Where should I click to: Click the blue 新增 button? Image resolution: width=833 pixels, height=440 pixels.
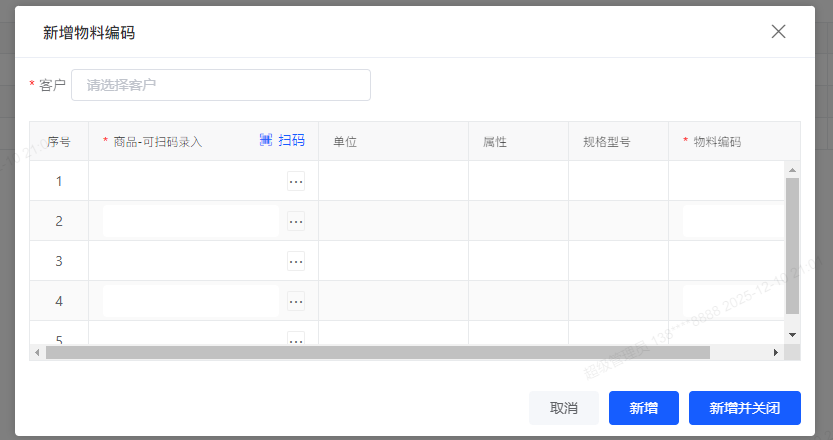coord(643,408)
